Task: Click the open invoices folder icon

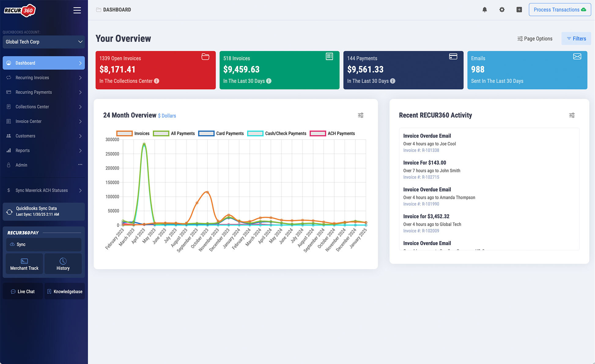Action: coord(205,57)
